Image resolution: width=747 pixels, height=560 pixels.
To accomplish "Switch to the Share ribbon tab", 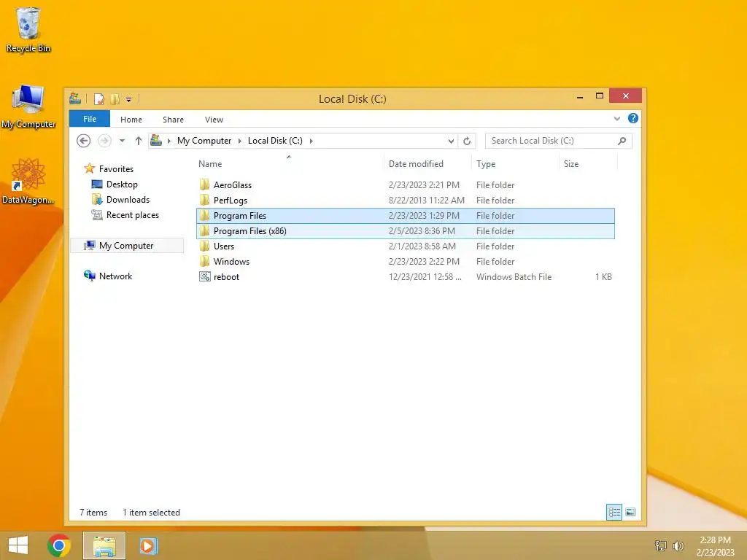I will (x=173, y=120).
